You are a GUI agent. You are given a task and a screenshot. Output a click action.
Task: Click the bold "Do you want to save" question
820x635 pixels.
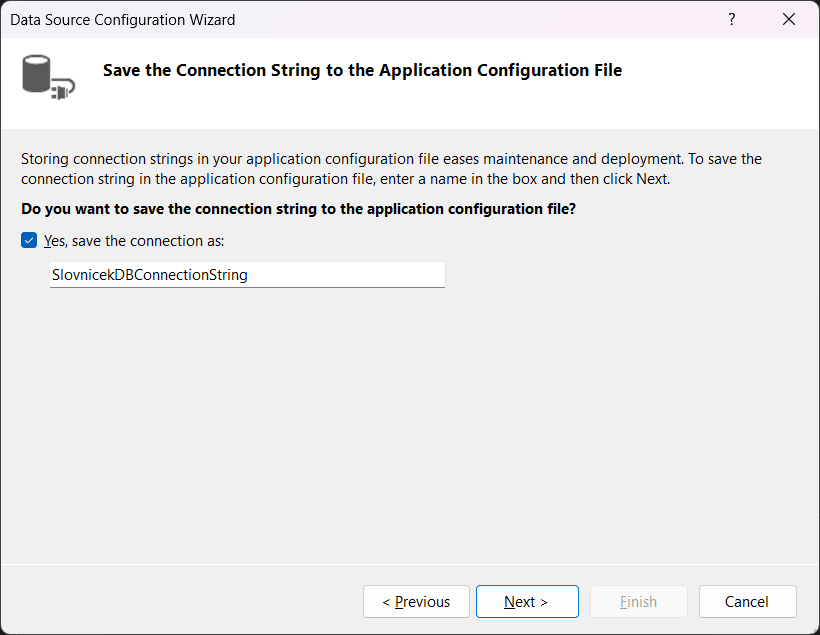(298, 209)
